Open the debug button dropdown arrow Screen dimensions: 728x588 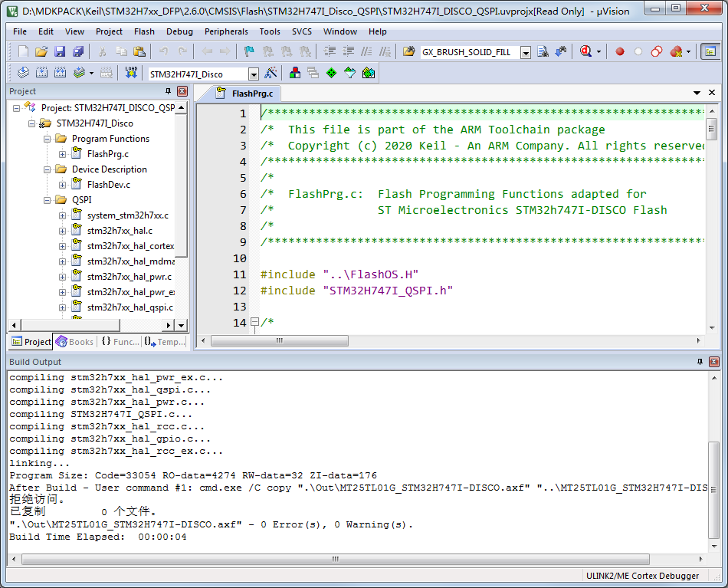(x=598, y=51)
